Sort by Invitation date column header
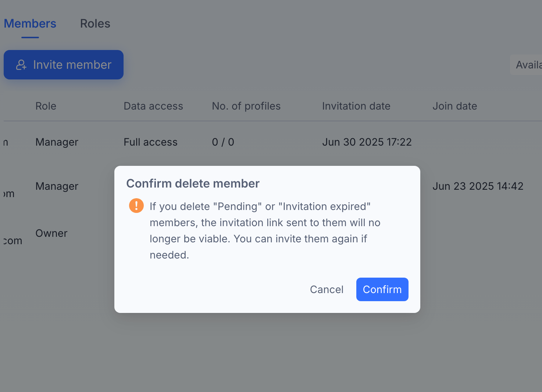542x392 pixels. (356, 106)
